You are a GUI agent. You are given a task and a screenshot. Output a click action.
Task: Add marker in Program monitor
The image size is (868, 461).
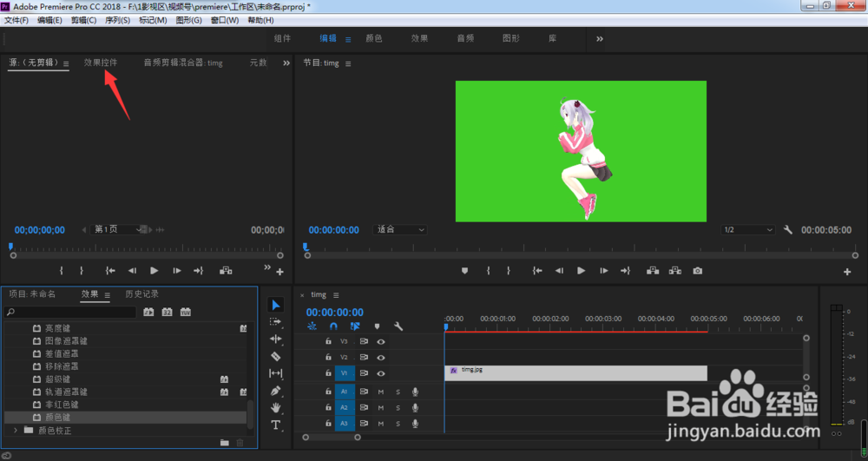[x=464, y=271]
